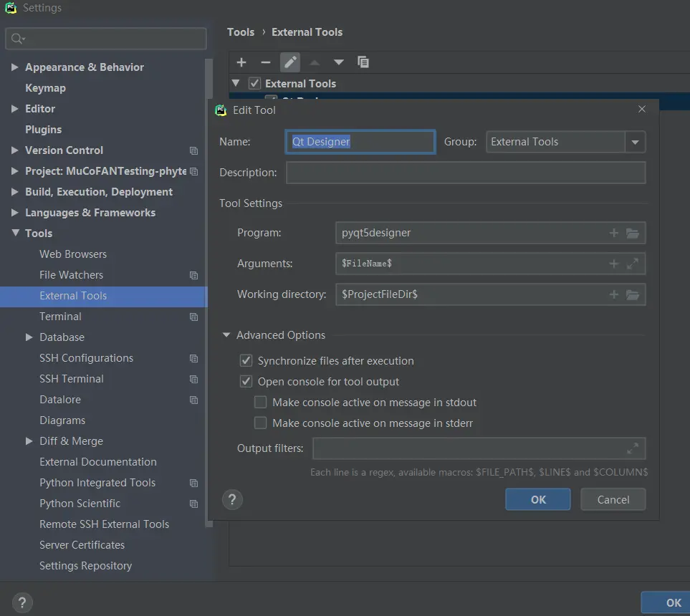Select Web Browsers under Tools
The width and height of the screenshot is (690, 616).
[x=73, y=254]
